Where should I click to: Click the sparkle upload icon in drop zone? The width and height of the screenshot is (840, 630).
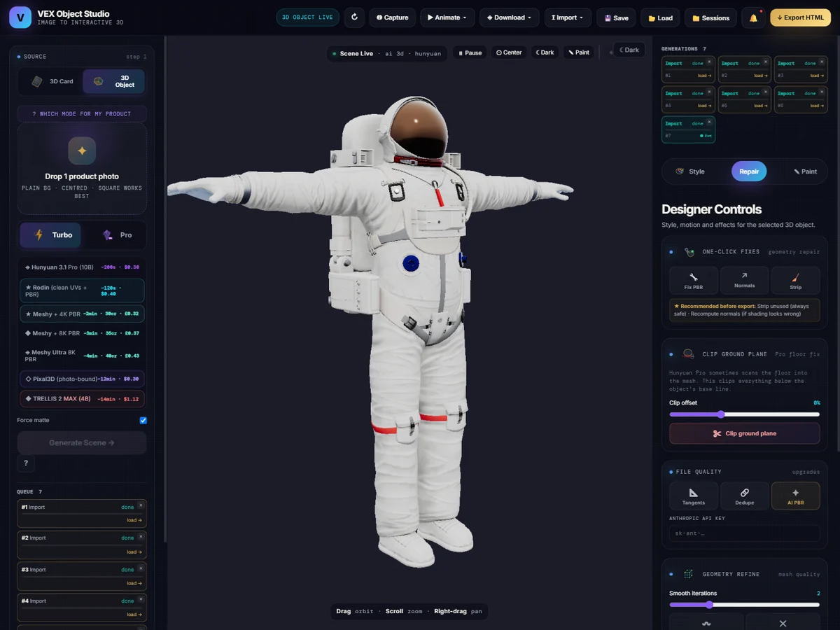[82, 150]
